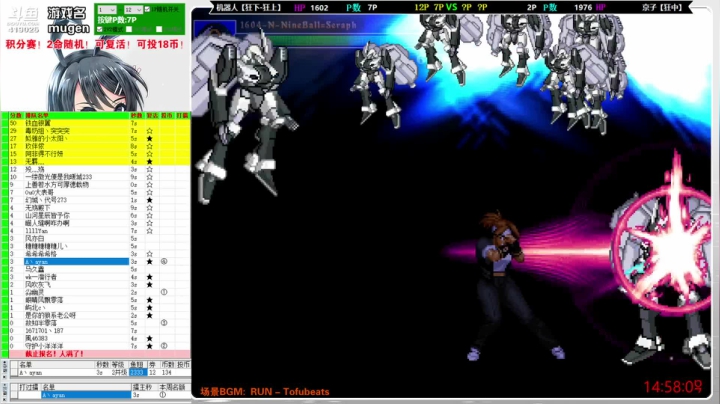Click the 134 coin count cell in the lower table
720x404 pixels.
[x=167, y=372]
